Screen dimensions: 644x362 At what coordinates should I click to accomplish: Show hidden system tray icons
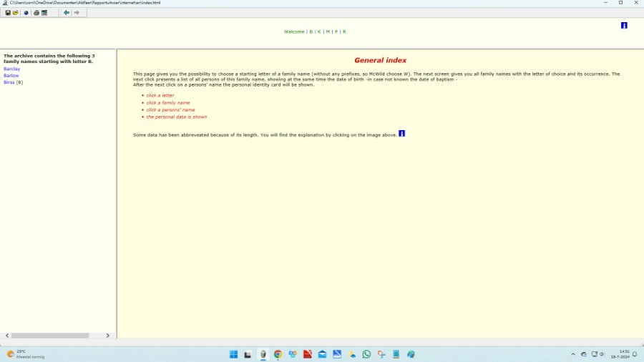coord(572,354)
